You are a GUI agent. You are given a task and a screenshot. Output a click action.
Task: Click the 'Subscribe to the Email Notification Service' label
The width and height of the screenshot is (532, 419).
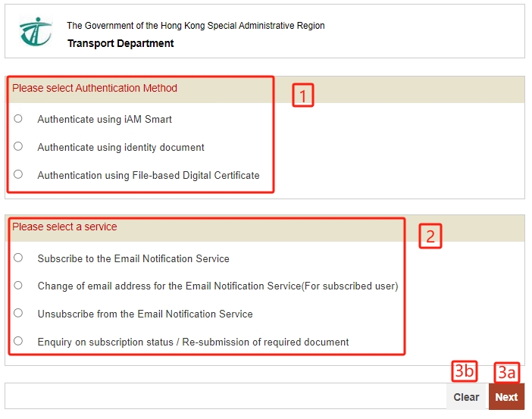click(x=133, y=258)
